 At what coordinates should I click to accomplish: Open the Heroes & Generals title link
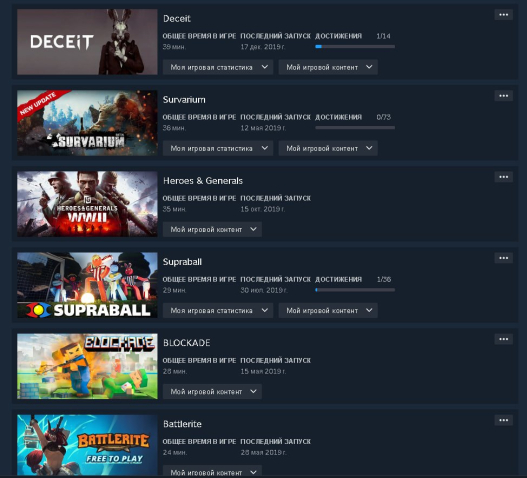click(203, 181)
